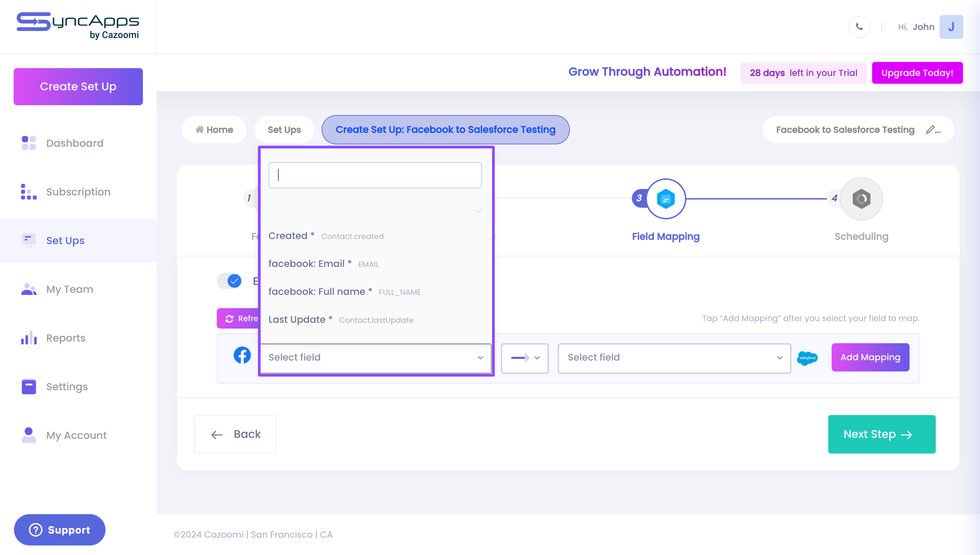
Task: Open Dashboard from the sidebar
Action: (74, 143)
